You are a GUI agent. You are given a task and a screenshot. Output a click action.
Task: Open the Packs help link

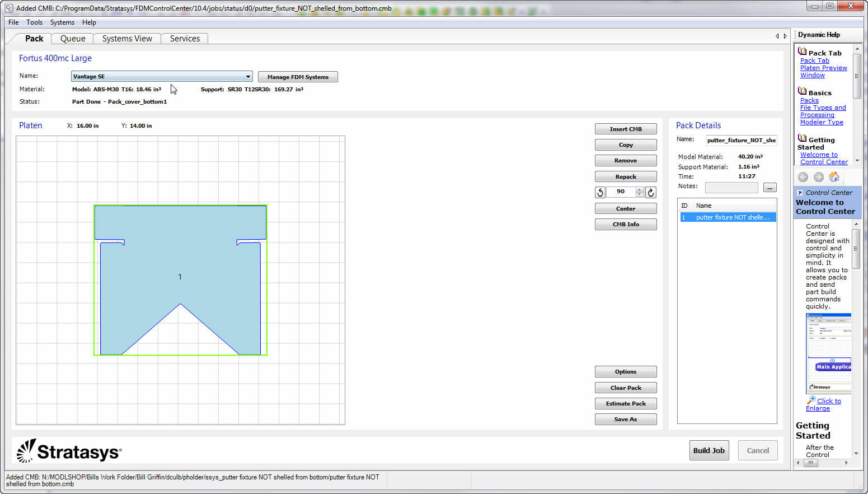pos(809,100)
